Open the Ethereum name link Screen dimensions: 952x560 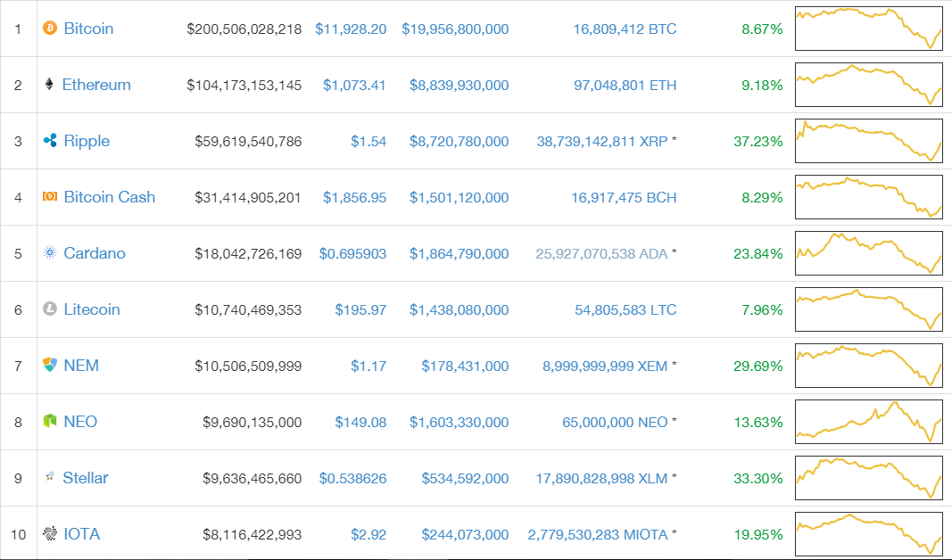(96, 85)
